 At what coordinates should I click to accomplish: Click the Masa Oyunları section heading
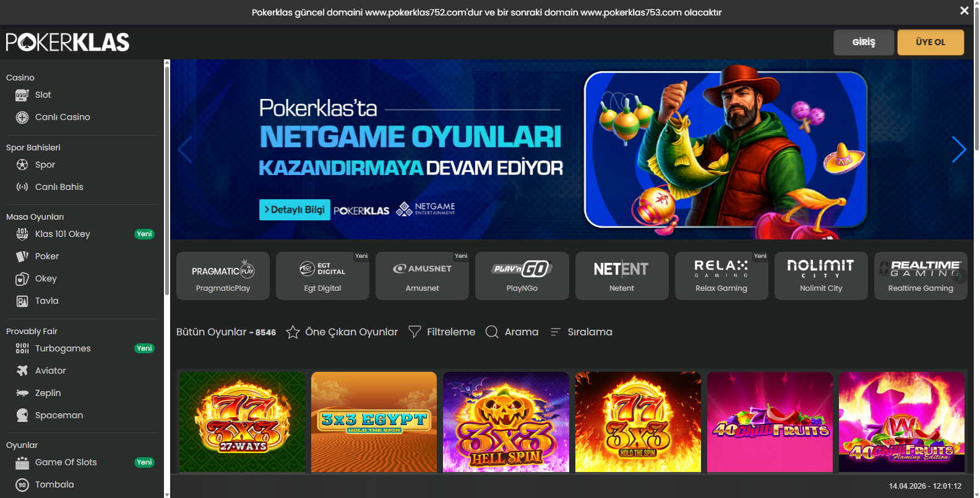(x=35, y=217)
